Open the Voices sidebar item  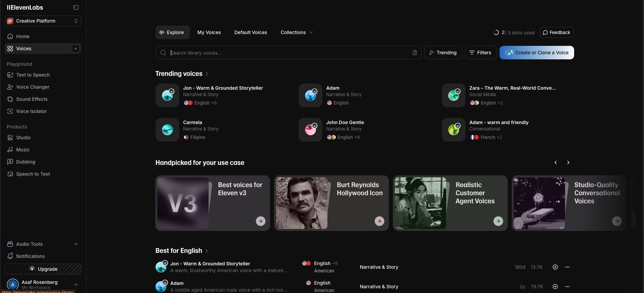coord(43,49)
